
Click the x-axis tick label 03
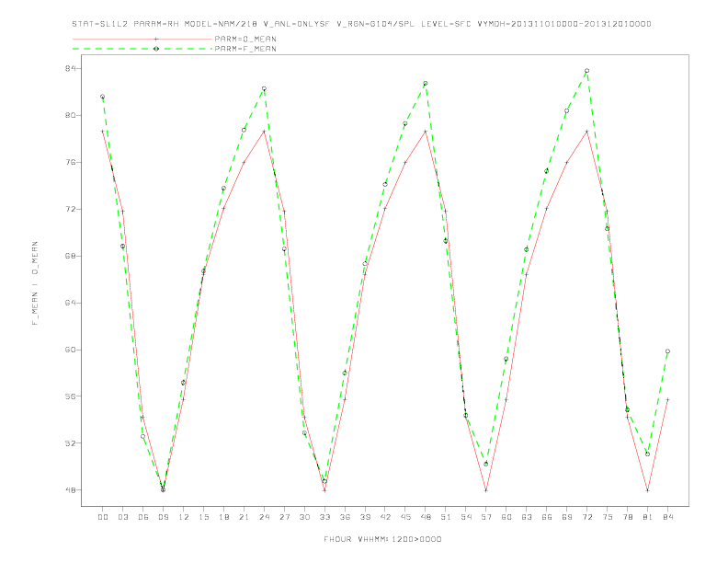tap(122, 517)
